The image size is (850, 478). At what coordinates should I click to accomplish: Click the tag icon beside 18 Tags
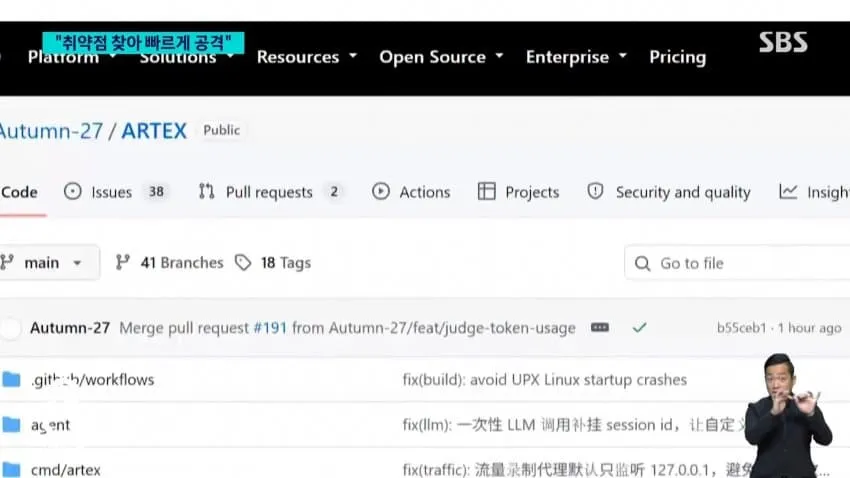pos(243,263)
